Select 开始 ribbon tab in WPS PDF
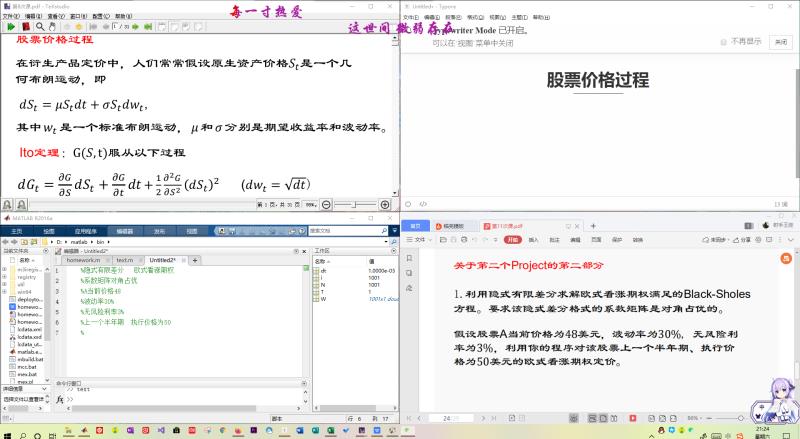Viewport: 800px width, 439px height. (x=512, y=239)
